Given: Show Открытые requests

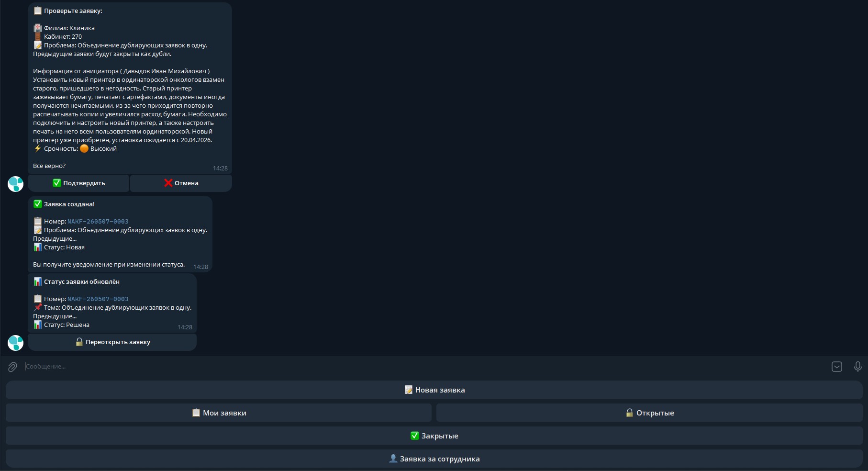Looking at the screenshot, I should pos(649,413).
